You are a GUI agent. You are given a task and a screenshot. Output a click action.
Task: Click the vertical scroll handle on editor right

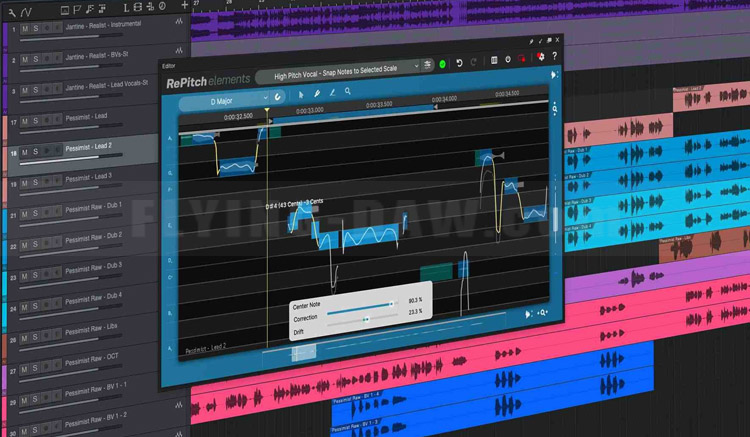tap(556, 220)
